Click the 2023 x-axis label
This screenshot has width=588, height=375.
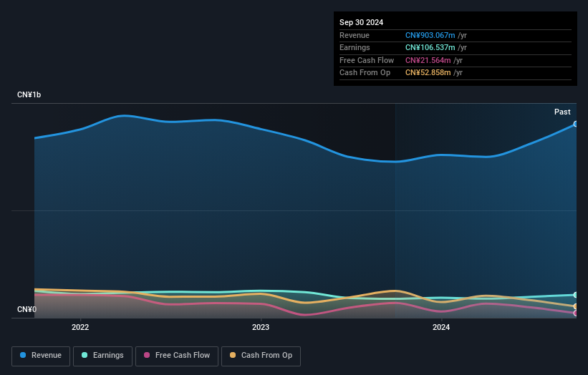261,327
